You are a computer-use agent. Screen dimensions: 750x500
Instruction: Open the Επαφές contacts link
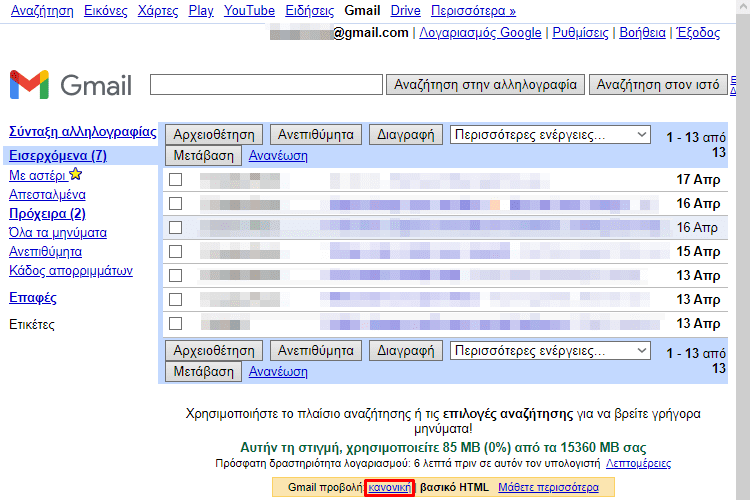[33, 298]
